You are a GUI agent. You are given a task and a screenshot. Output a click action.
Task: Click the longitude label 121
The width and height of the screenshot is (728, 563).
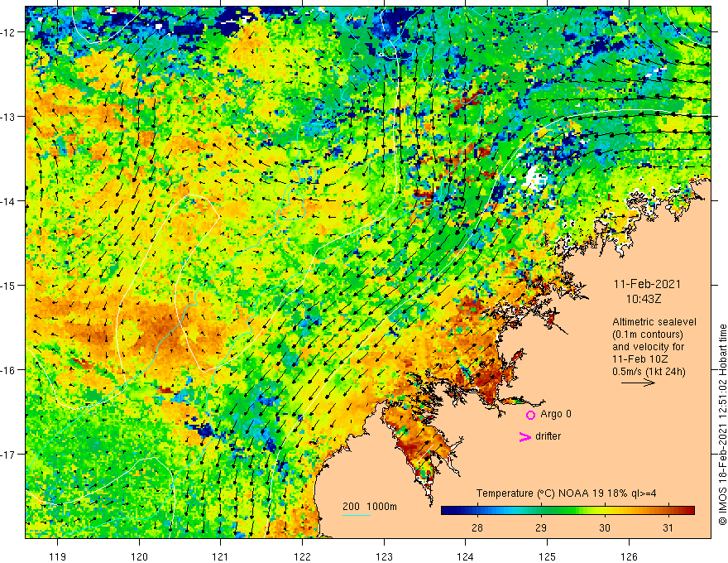point(221,556)
